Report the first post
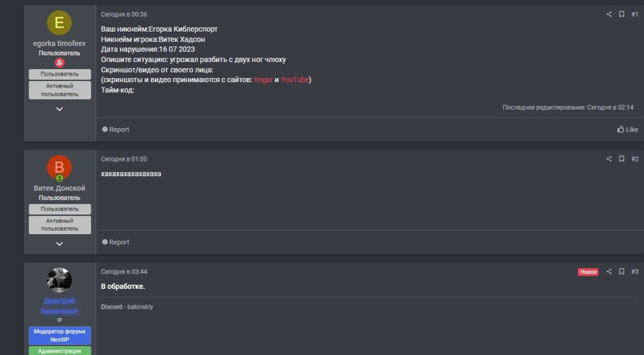The image size is (644, 355). click(x=116, y=129)
